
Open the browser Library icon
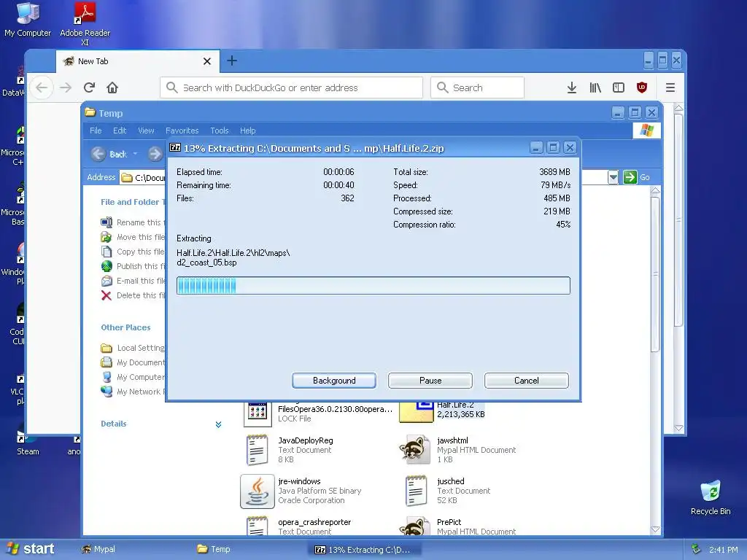(x=595, y=87)
